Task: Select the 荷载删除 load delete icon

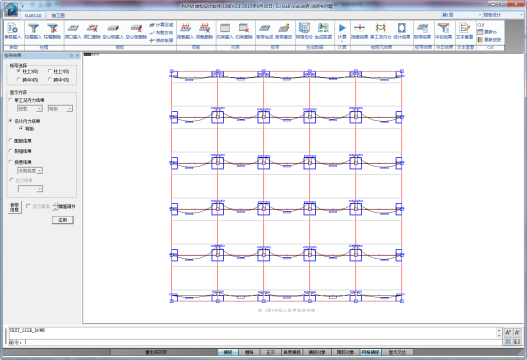Action: (204, 31)
